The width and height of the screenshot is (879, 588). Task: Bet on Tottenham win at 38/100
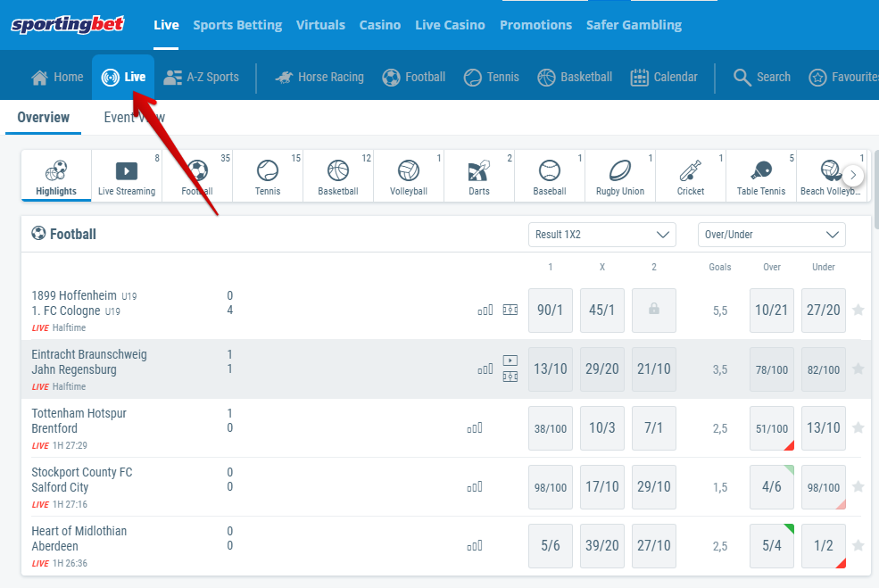551,428
